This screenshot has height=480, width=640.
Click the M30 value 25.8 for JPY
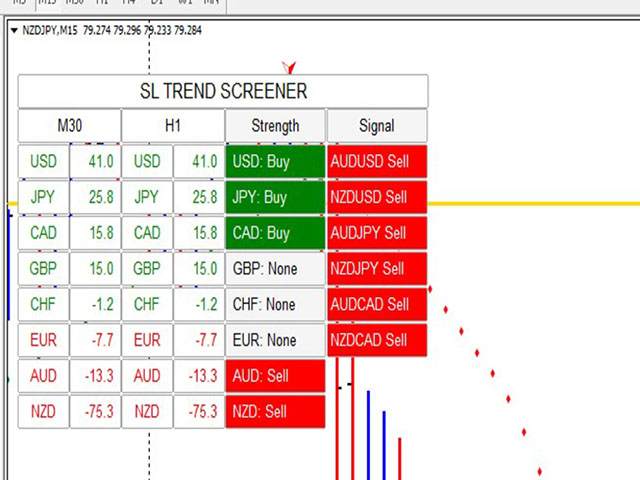(x=96, y=197)
